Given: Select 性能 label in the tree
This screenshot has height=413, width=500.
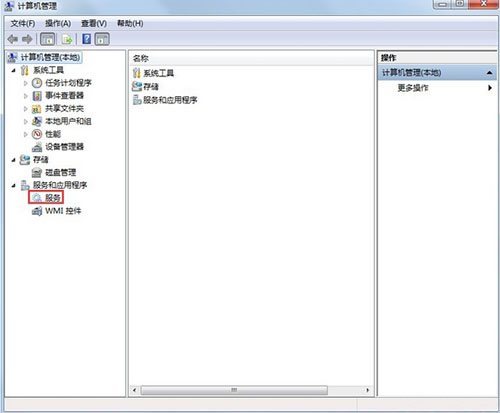Looking at the screenshot, I should 53,134.
